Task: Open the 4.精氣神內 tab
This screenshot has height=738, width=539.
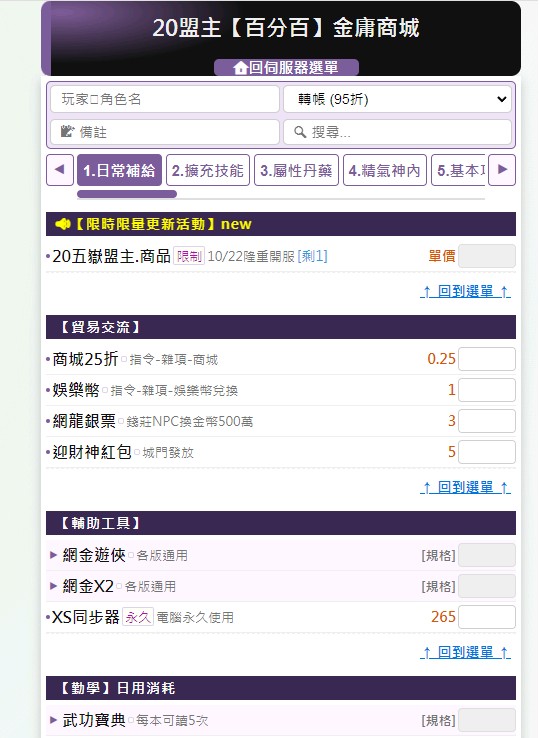Action: [385, 170]
